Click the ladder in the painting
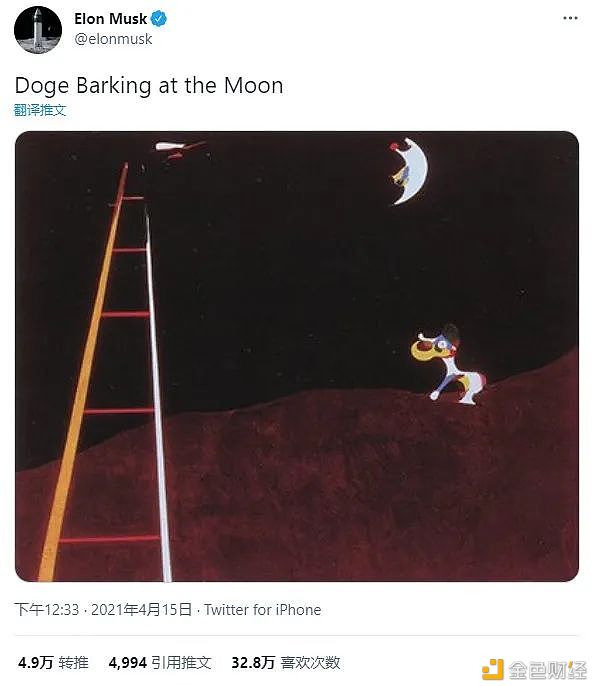The height and width of the screenshot is (686, 593). point(105,372)
